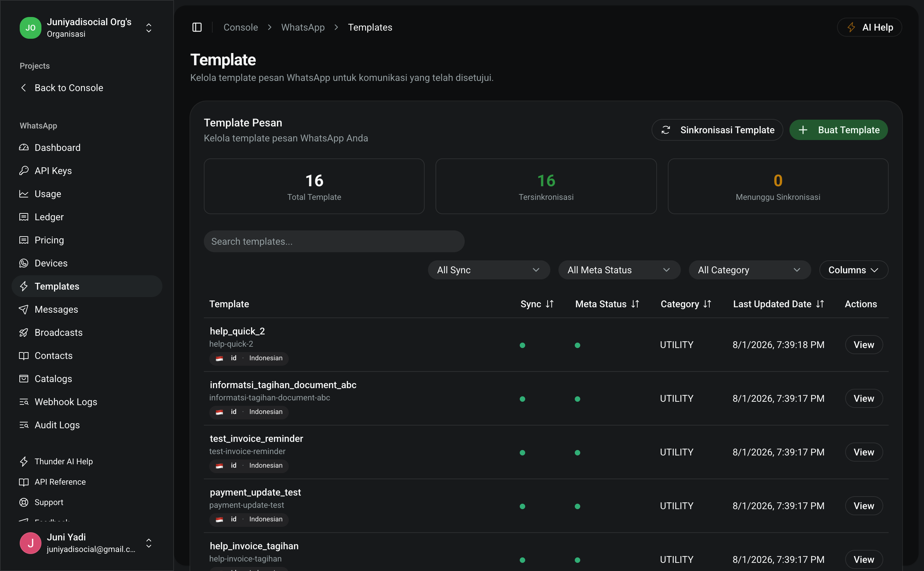Click the Total Template stat card
Screen dimensions: 924x571
314,186
